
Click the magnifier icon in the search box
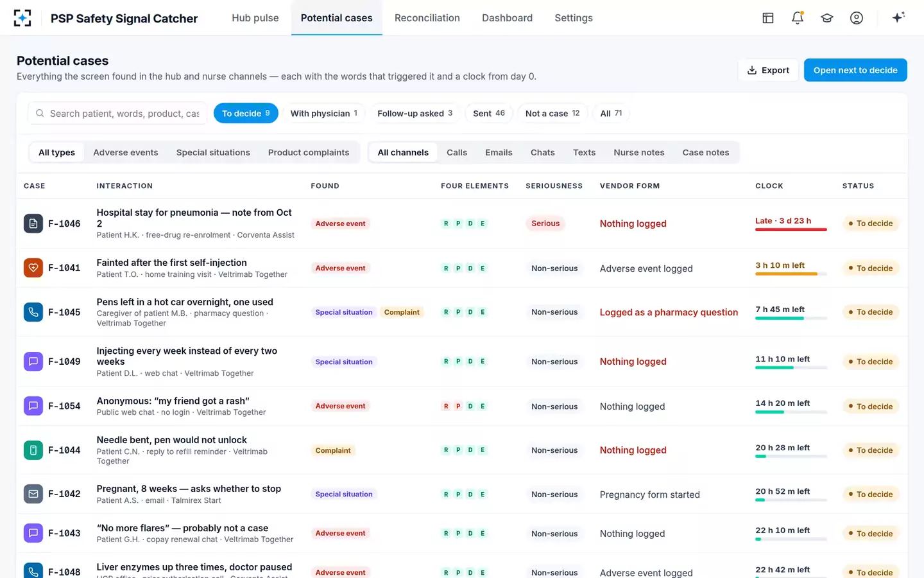pos(40,114)
